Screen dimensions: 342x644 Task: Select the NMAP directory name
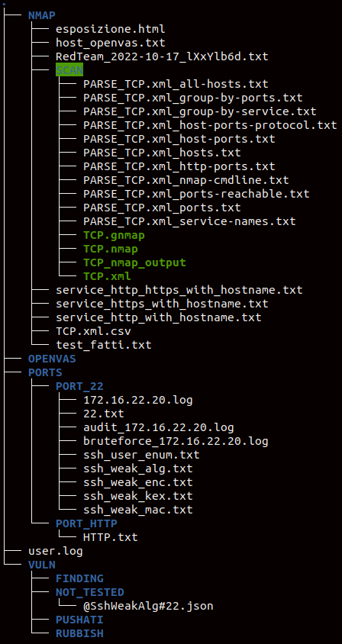coord(41,15)
